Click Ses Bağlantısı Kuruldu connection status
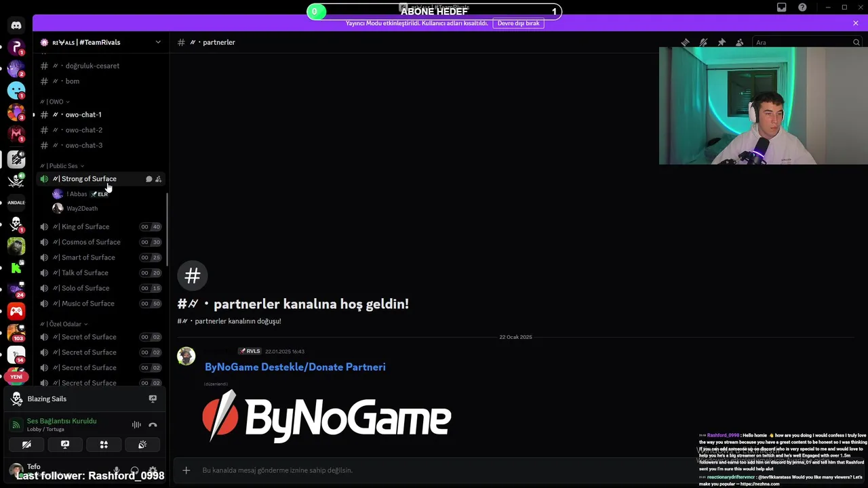 [62, 421]
